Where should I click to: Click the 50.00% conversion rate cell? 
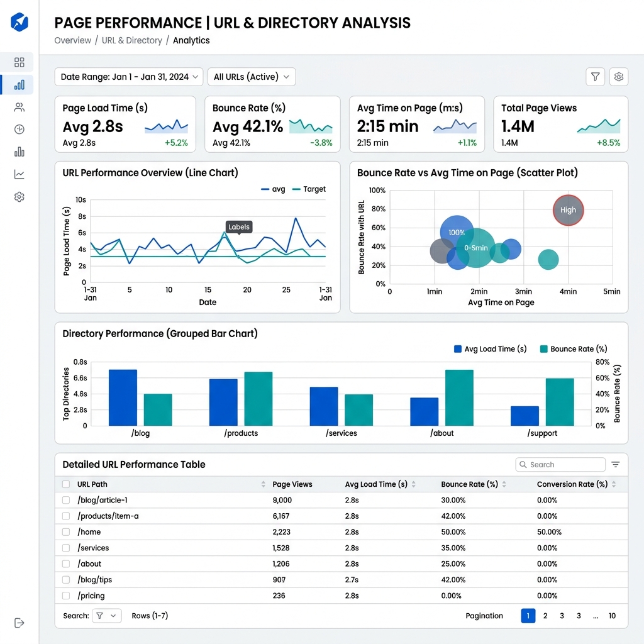(x=549, y=532)
